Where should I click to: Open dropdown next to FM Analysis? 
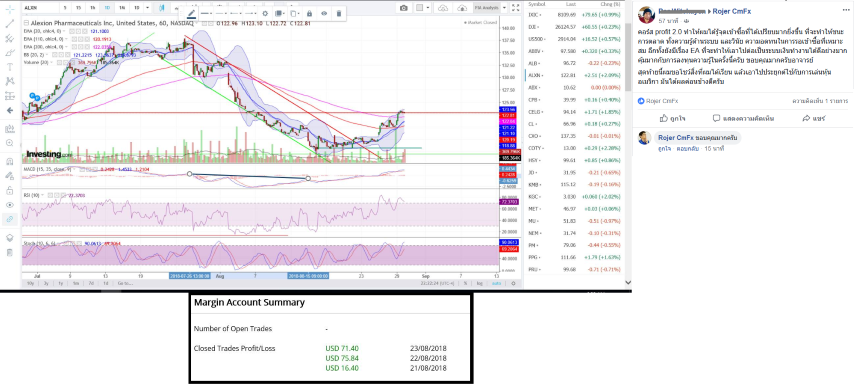[x=505, y=8]
